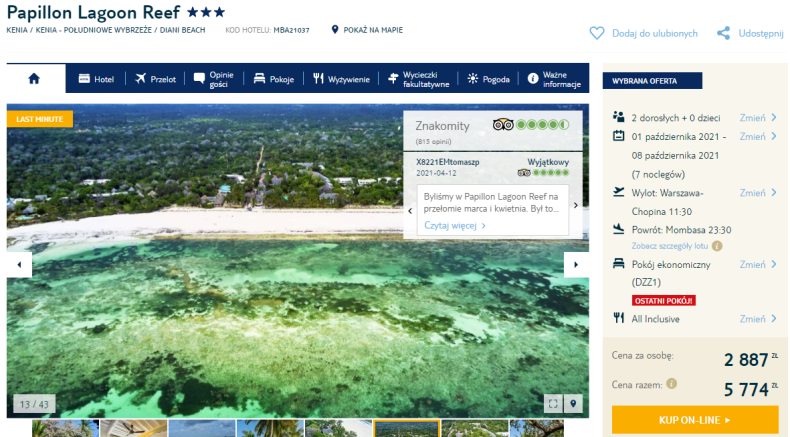Open the Opinie gości tab
The height and width of the screenshot is (437, 790).
tap(214, 79)
